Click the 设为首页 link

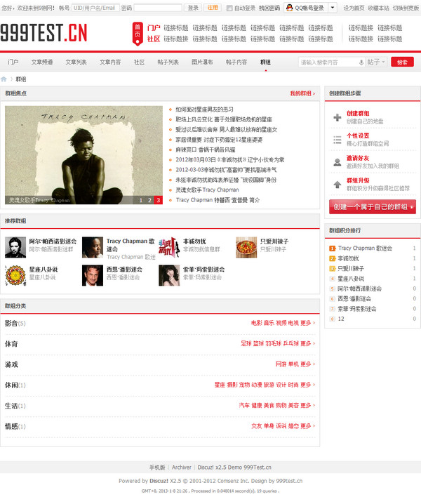click(354, 8)
